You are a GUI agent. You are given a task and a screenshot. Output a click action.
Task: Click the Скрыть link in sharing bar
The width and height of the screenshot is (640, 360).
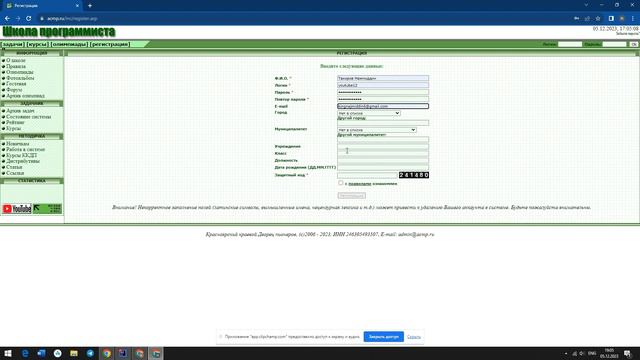tap(414, 337)
